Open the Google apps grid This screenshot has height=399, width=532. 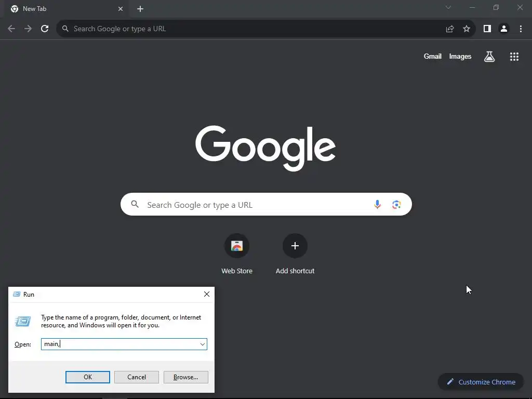(514, 56)
